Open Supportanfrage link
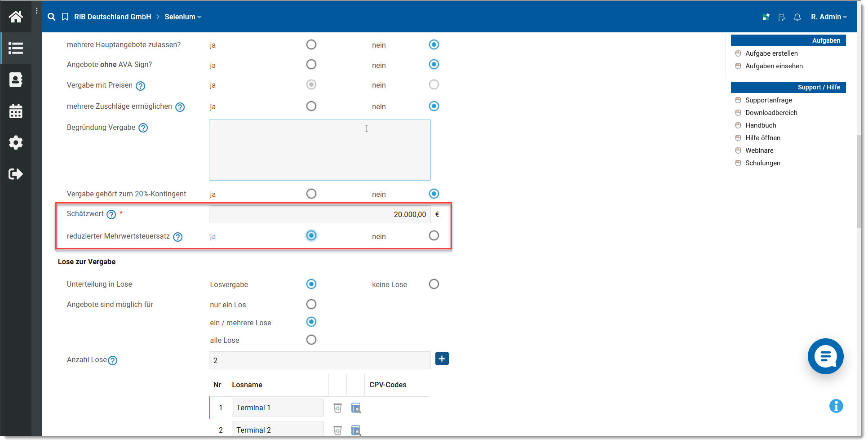Screen dimensions: 868x443 coord(769,100)
